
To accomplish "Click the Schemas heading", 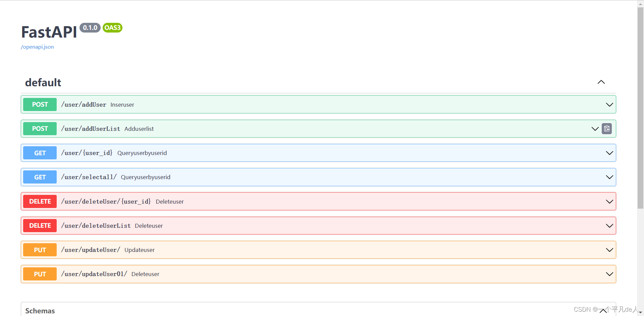I will 40,311.
